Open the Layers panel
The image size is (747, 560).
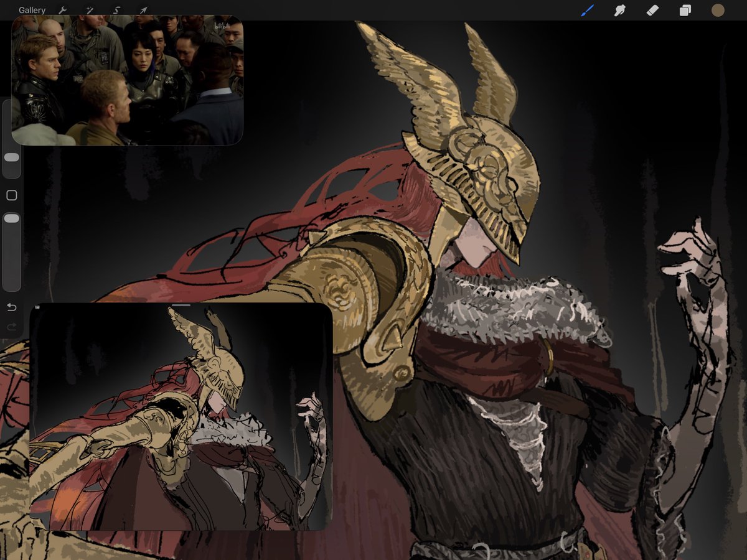click(685, 11)
